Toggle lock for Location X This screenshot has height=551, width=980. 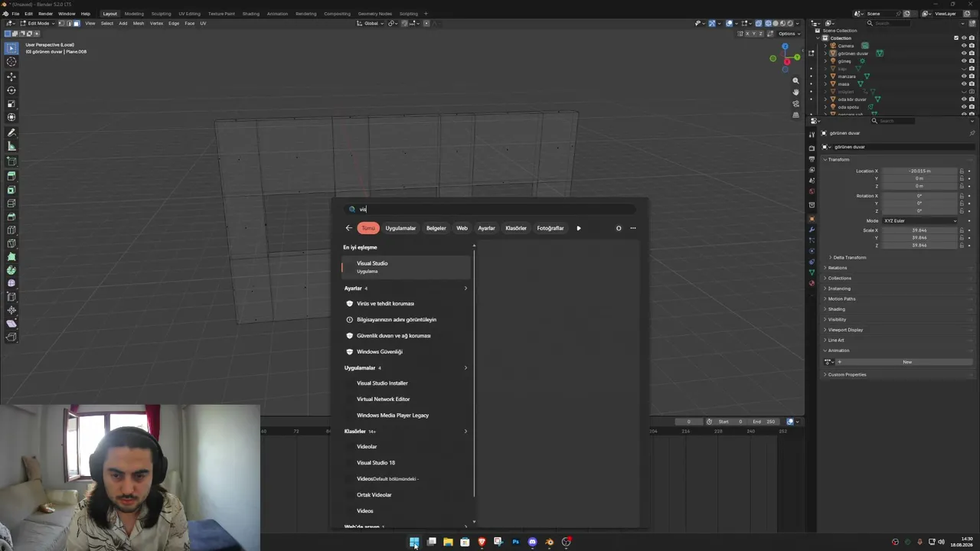pyautogui.click(x=962, y=171)
